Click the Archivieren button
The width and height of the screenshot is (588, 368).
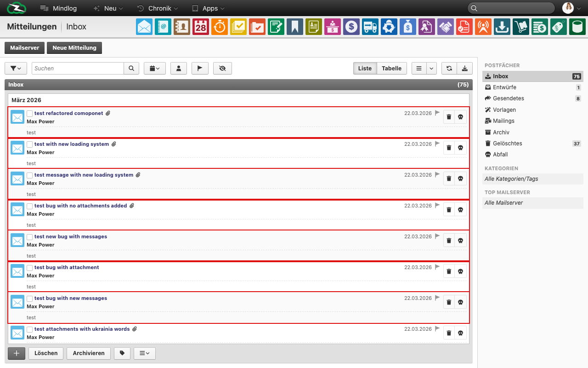pos(89,353)
